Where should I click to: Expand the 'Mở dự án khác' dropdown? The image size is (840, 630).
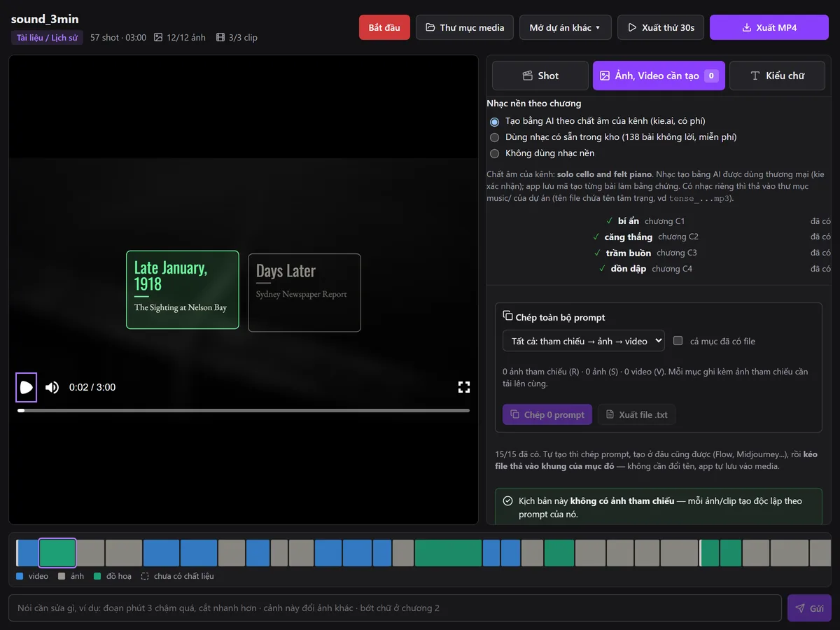[566, 27]
